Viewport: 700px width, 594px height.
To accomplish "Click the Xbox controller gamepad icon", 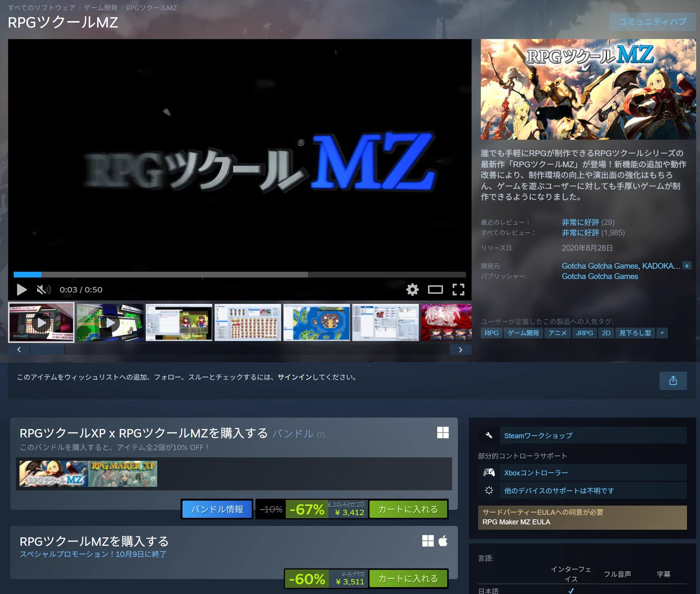I will (x=489, y=472).
